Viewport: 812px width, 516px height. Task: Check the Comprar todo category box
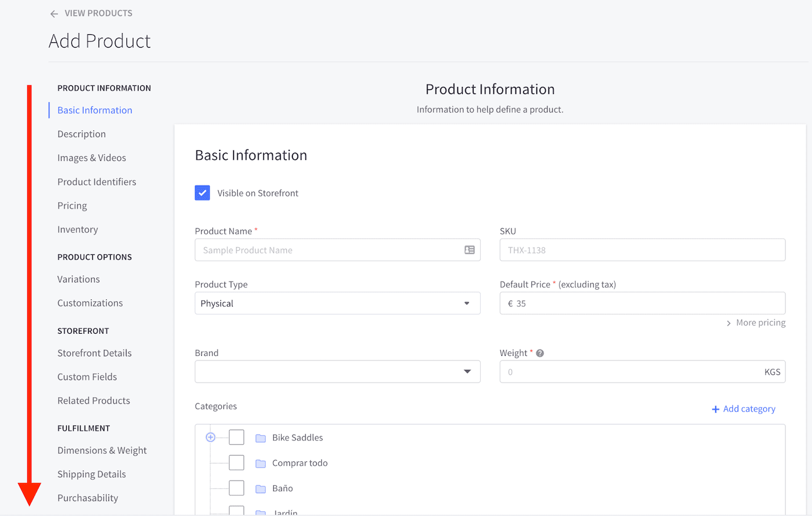(237, 463)
